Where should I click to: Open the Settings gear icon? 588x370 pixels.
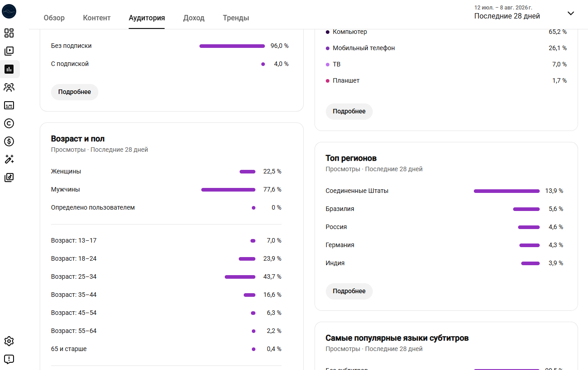tap(9, 341)
